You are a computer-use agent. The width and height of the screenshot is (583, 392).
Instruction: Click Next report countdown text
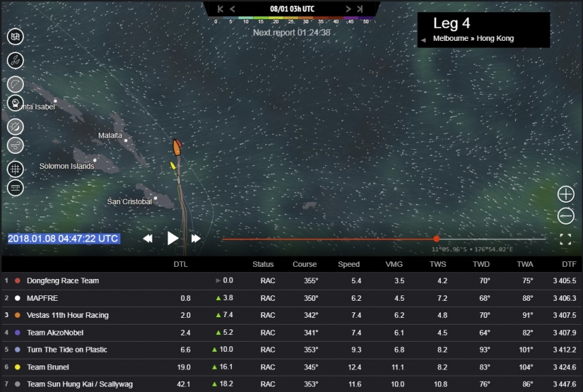(x=292, y=33)
